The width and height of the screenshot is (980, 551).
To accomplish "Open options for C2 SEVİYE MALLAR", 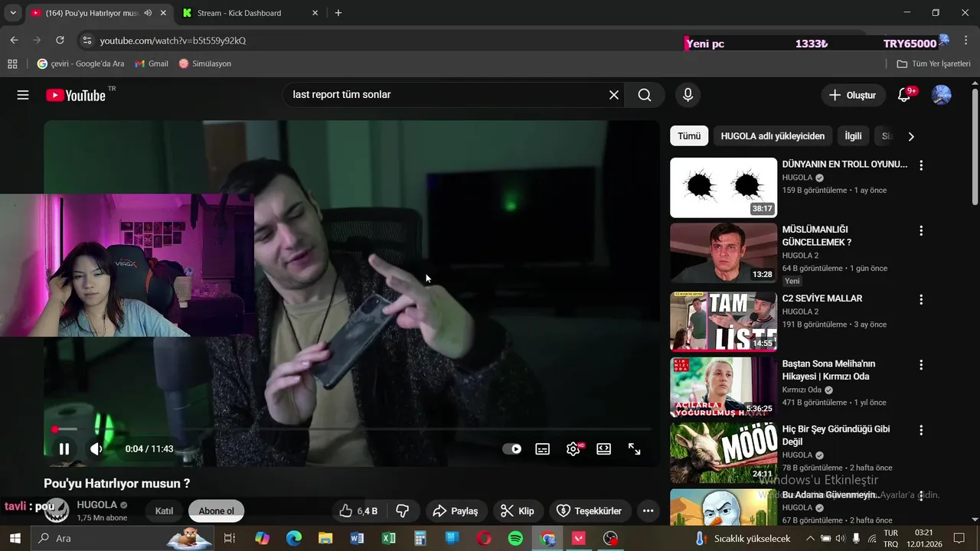I will coord(921,300).
